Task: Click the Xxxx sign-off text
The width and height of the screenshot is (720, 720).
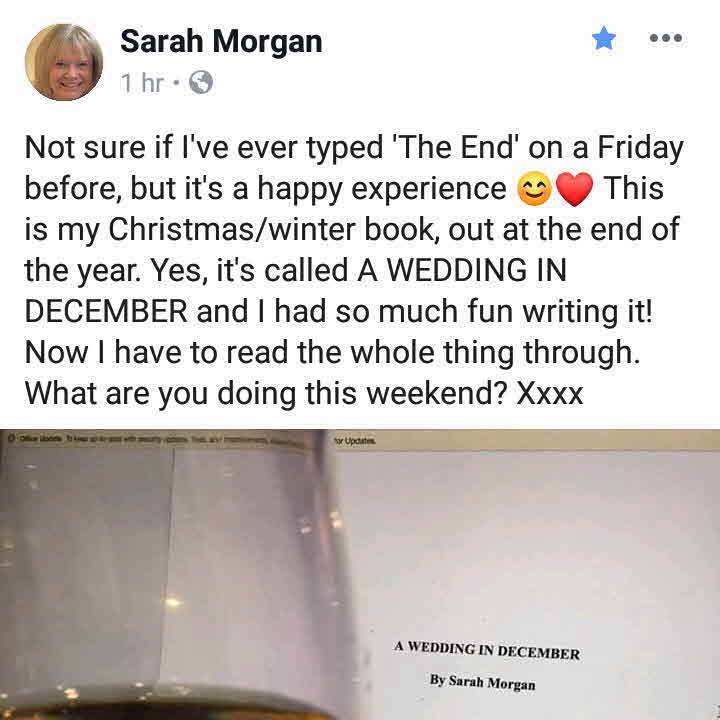Action: pyautogui.click(x=550, y=394)
